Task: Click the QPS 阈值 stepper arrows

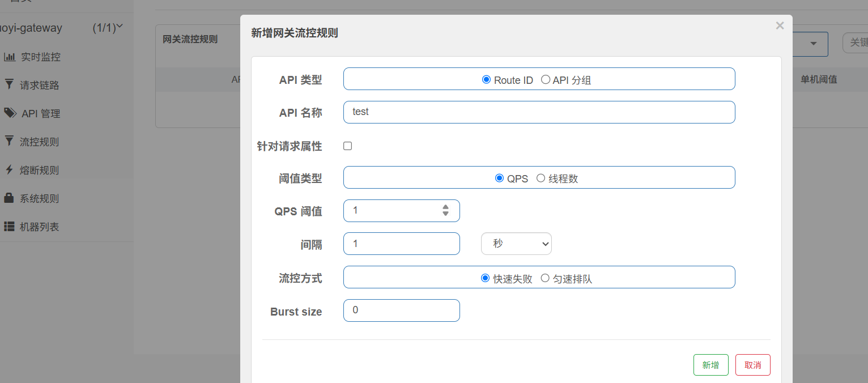Action: pyautogui.click(x=445, y=210)
